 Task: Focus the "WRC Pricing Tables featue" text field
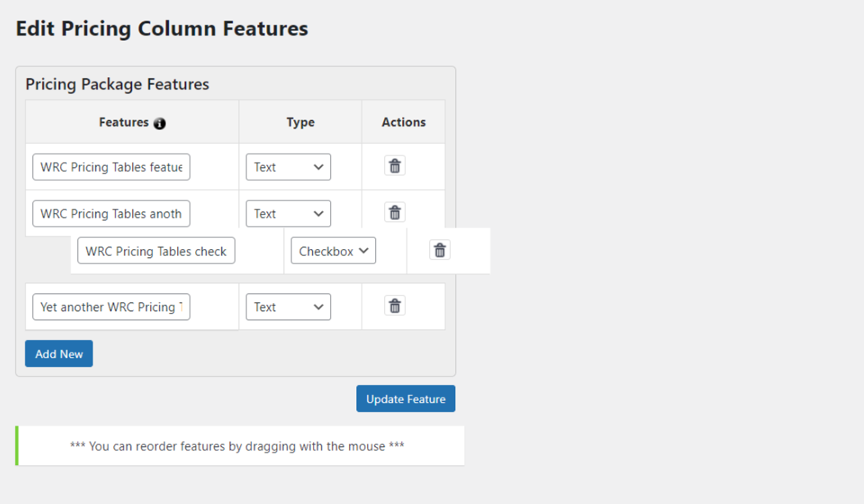coord(112,167)
